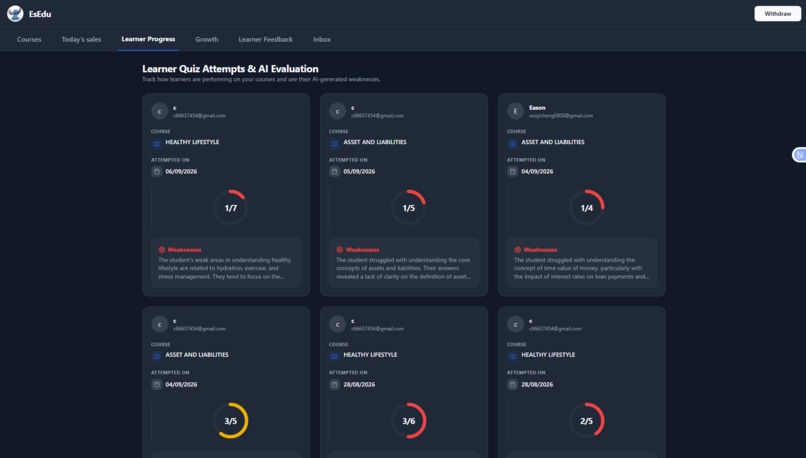Click the calendar icon on the 3/6 card
Viewport: 806px width, 458px height.
coord(335,384)
